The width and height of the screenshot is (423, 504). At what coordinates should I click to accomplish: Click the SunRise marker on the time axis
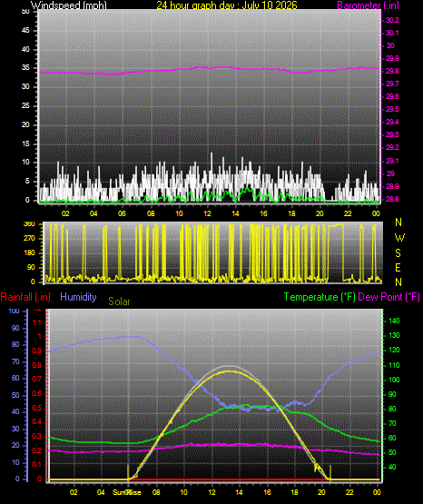point(127,492)
